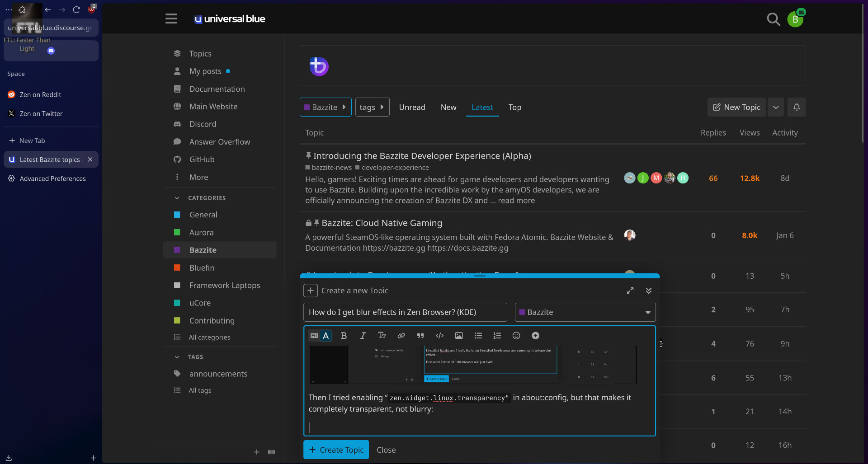Open My posts in the sidebar

[x=205, y=71]
